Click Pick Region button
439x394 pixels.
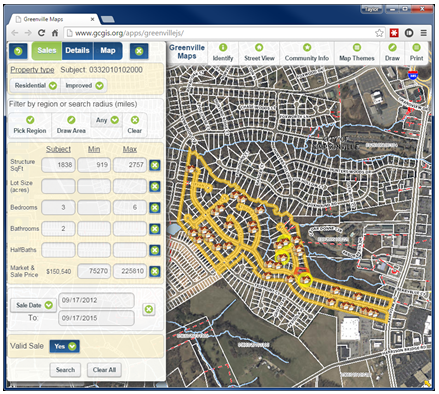30,125
